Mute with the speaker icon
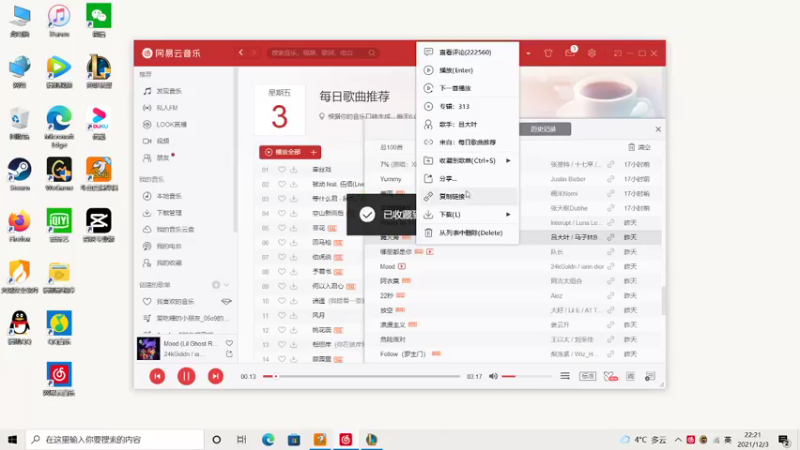The height and width of the screenshot is (450, 800). (x=493, y=376)
